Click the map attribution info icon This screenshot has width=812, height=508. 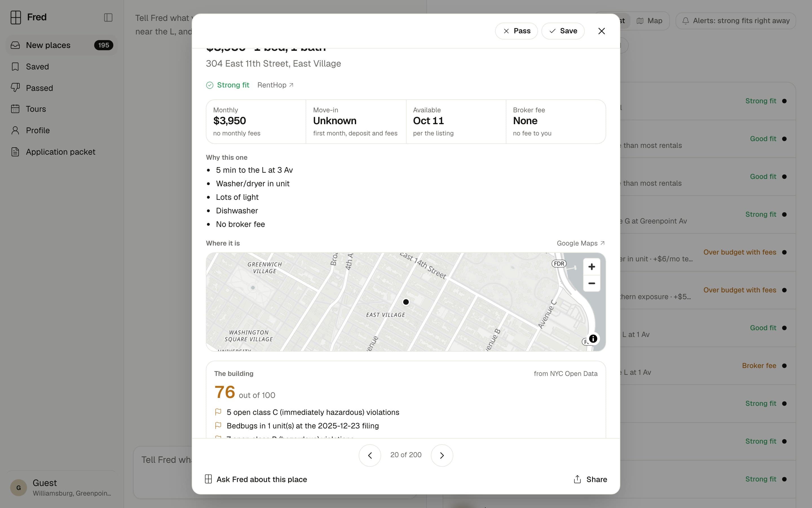tap(593, 339)
